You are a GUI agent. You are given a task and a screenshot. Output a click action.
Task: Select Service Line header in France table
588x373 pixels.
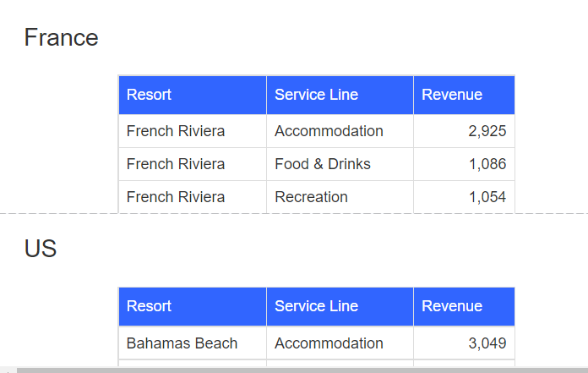[316, 95]
